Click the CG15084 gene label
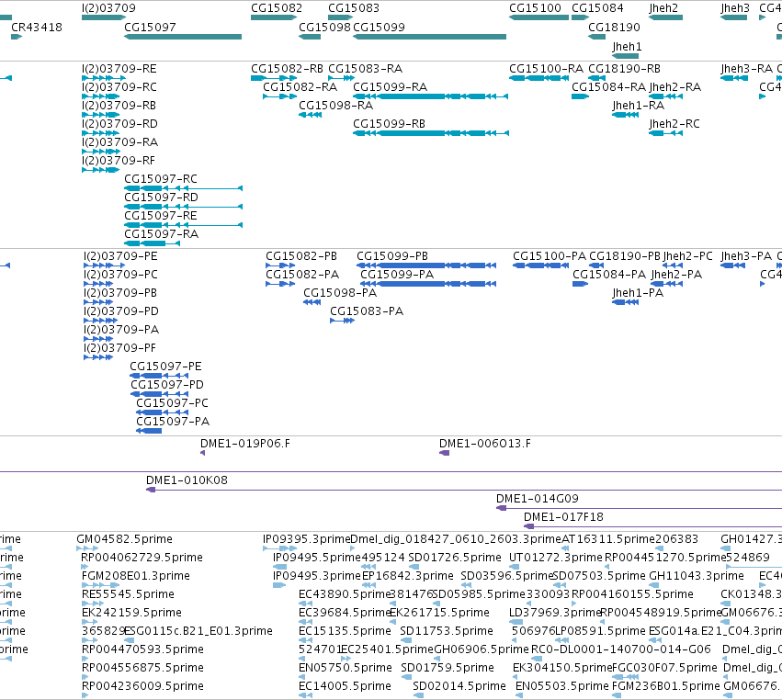 click(597, 8)
